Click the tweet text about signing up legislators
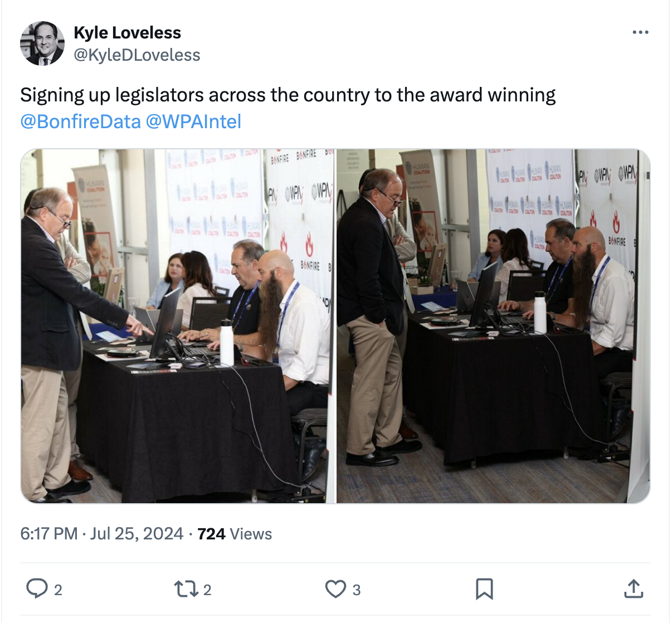 288,95
